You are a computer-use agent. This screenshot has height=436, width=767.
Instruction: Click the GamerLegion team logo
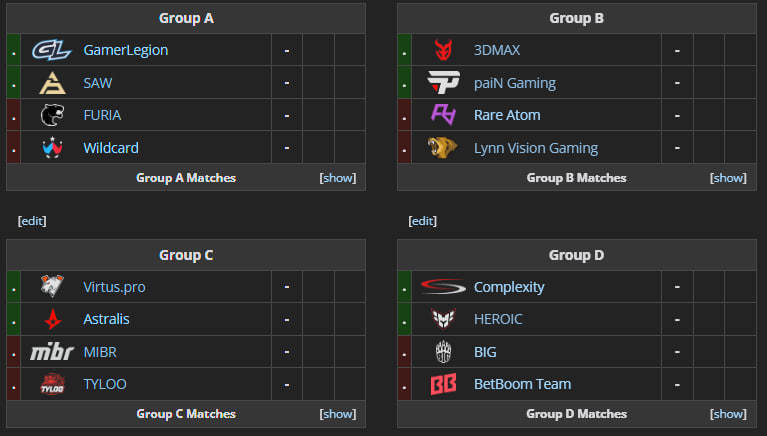tap(51, 50)
